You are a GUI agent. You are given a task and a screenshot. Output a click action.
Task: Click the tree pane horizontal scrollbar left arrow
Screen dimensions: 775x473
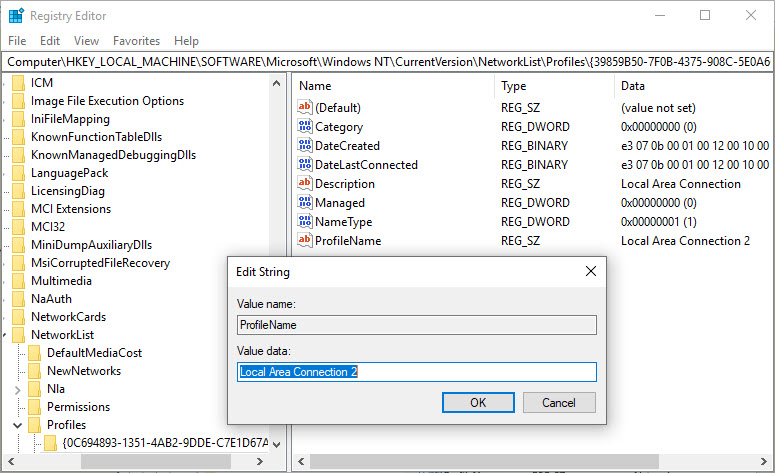[11, 462]
